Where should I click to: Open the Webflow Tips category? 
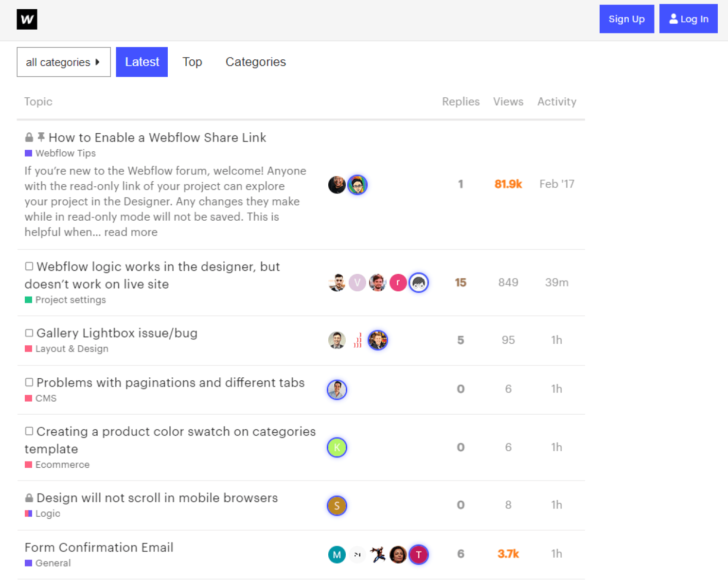coord(60,153)
